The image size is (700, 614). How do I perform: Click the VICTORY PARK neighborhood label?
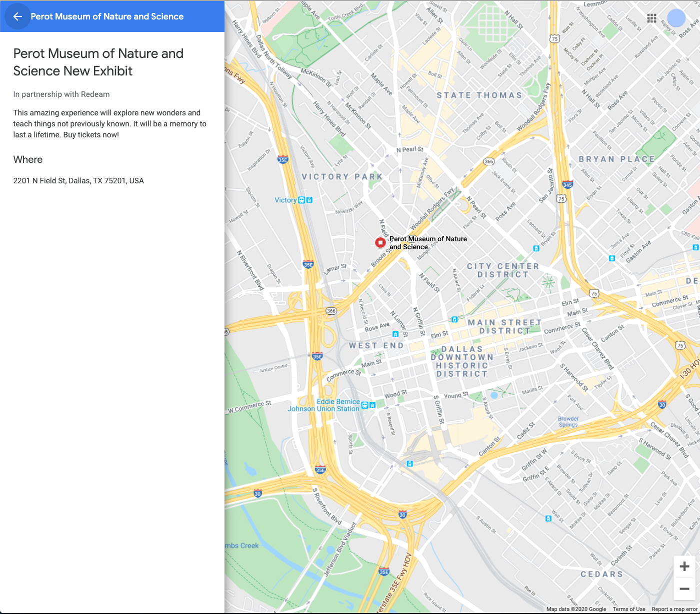pyautogui.click(x=342, y=177)
